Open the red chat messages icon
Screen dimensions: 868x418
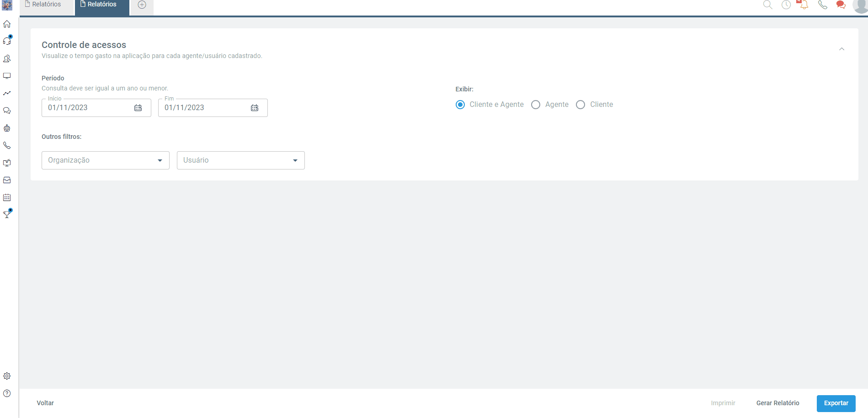pos(841,5)
